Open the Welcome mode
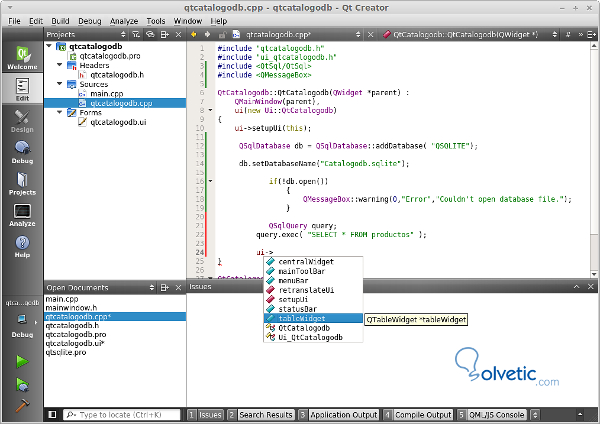Image resolution: width=600 pixels, height=424 pixels. [21, 57]
